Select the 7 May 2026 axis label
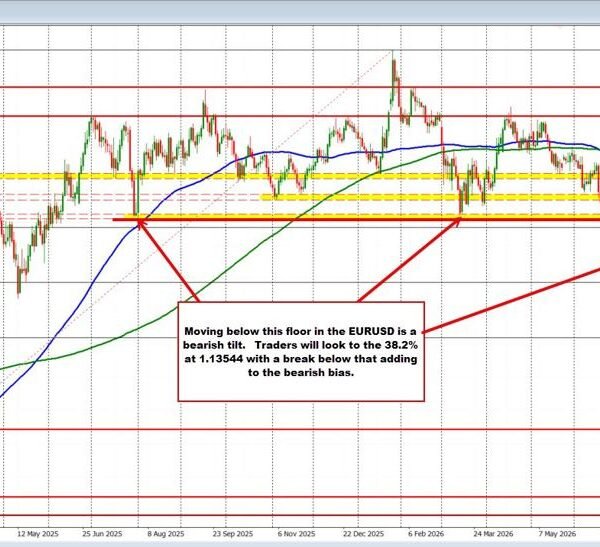Viewport: 600px width, 547px height. 557,534
